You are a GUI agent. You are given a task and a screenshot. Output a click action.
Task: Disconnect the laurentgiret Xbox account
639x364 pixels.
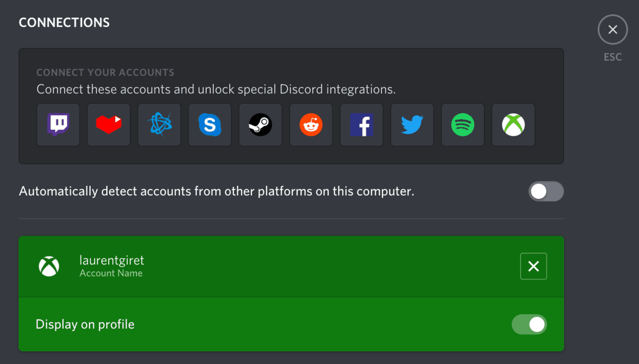[x=533, y=266]
